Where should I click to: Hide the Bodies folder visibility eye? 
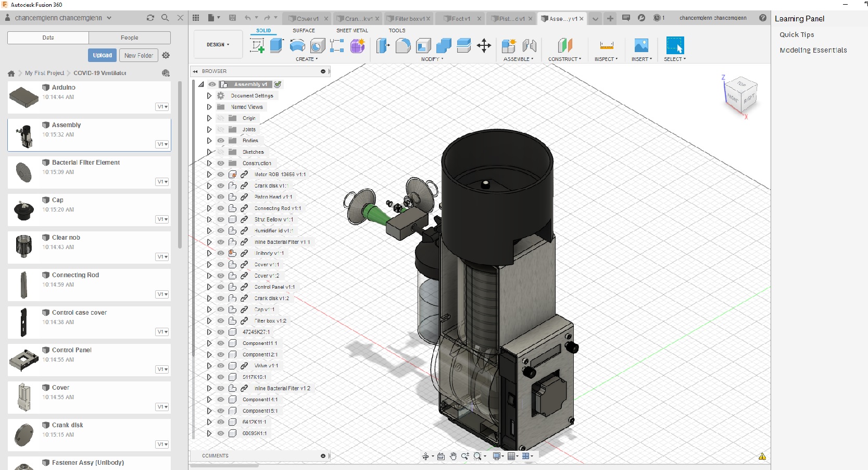pyautogui.click(x=221, y=141)
